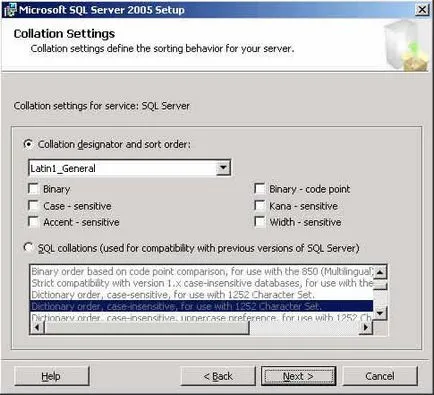Click the horizontal scroll right arrow
Image resolution: width=434 pixels, height=395 pixels.
pyautogui.click(x=366, y=327)
